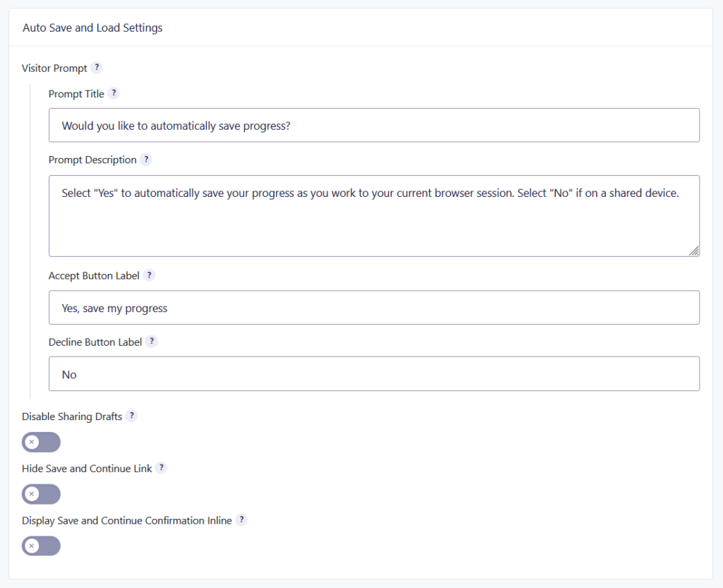The height and width of the screenshot is (588, 723).
Task: Click the Disable Sharing Drafts help icon
Action: tap(131, 416)
